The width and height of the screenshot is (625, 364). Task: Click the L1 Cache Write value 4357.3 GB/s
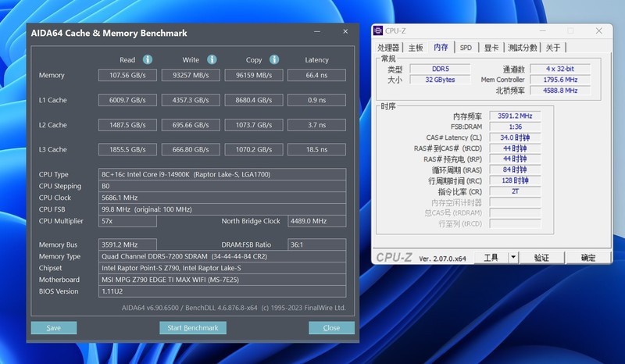(x=191, y=100)
